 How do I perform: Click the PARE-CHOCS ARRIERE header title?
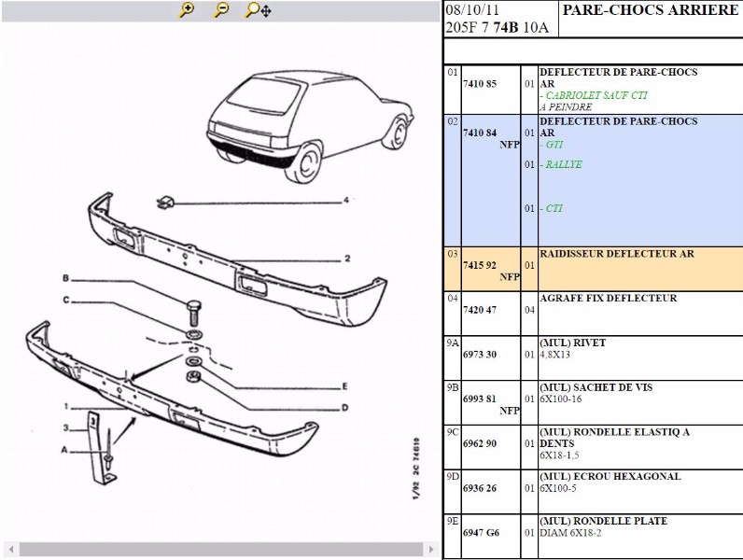651,10
